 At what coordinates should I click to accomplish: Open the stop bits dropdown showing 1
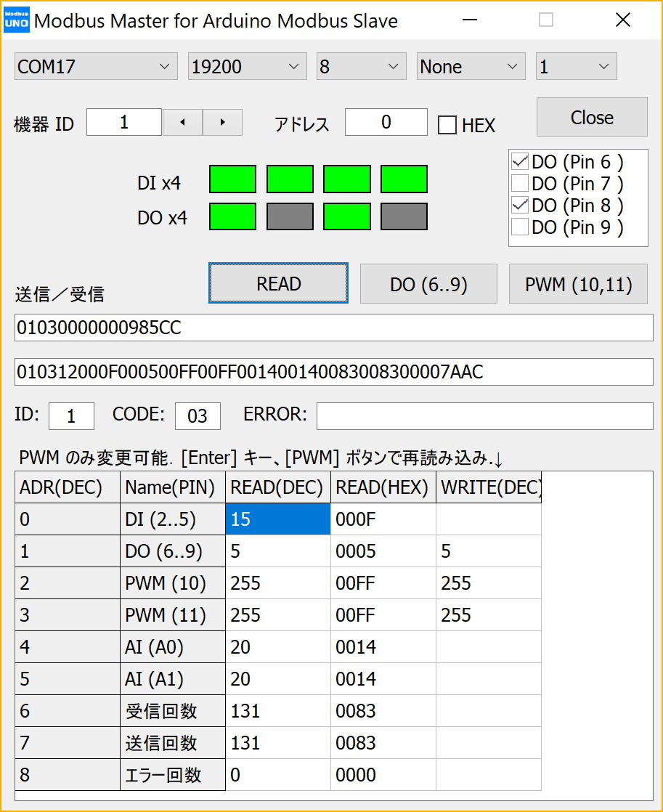(x=576, y=66)
